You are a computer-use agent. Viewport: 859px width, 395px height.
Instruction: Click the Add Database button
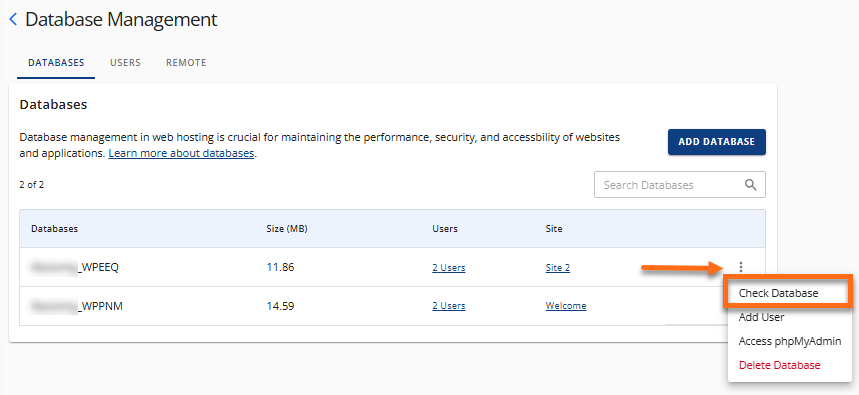coord(717,142)
